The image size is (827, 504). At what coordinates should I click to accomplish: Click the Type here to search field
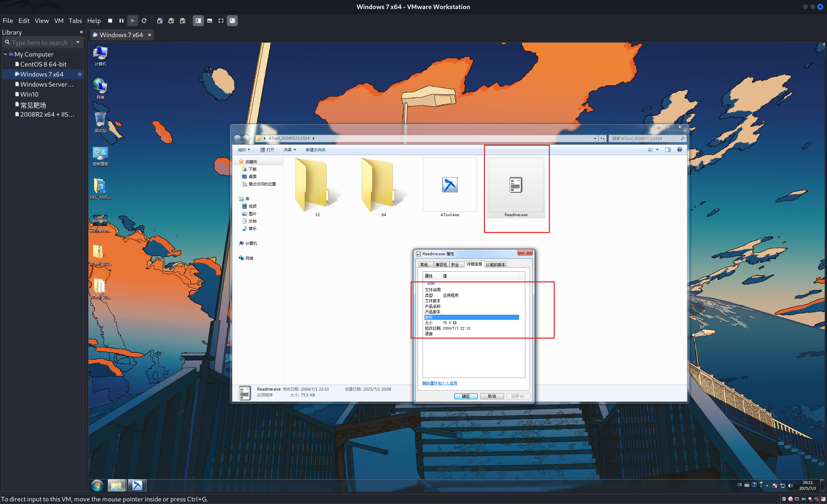tap(40, 43)
